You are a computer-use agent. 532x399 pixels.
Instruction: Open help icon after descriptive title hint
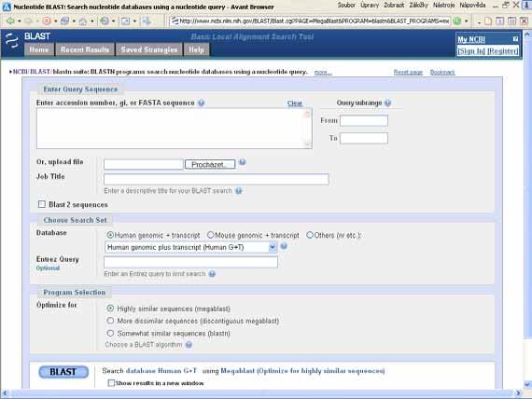(239, 191)
